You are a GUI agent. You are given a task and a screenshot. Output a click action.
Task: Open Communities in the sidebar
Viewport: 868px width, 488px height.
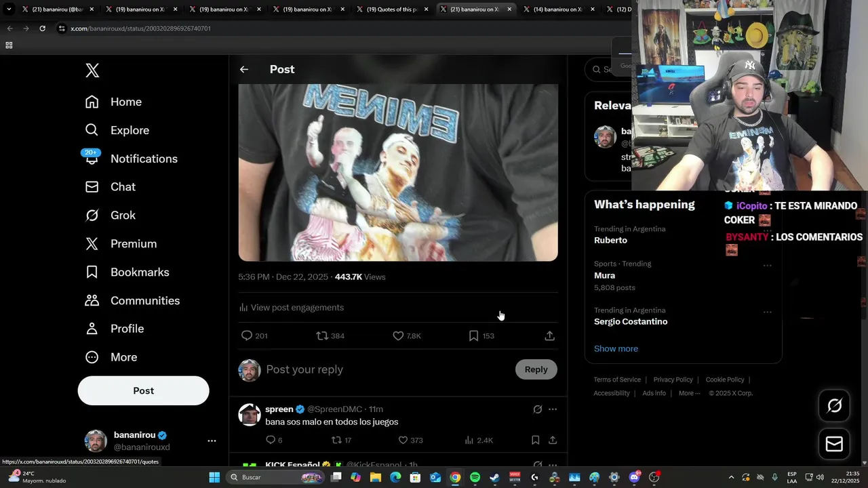(x=132, y=301)
